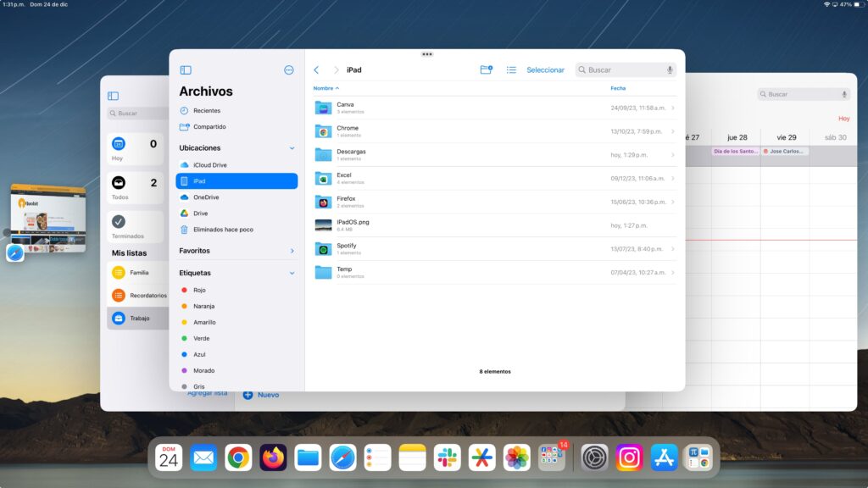Launch Instagram from the dock

627,457
